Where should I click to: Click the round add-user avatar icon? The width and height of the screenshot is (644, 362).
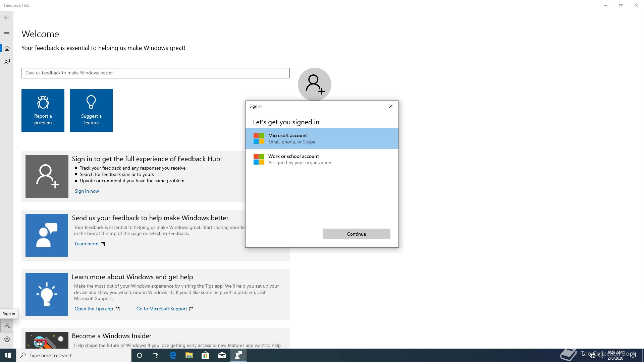pos(315,84)
